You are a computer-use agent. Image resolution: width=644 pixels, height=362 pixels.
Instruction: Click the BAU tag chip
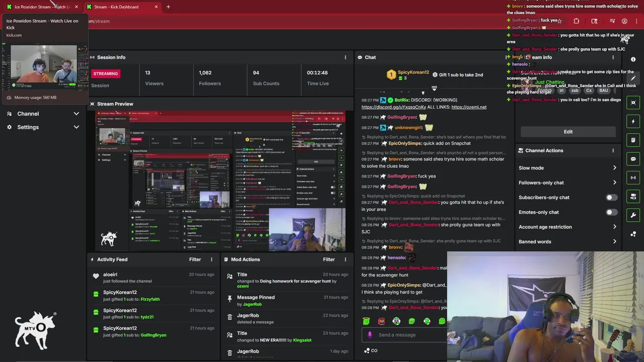[x=603, y=90]
